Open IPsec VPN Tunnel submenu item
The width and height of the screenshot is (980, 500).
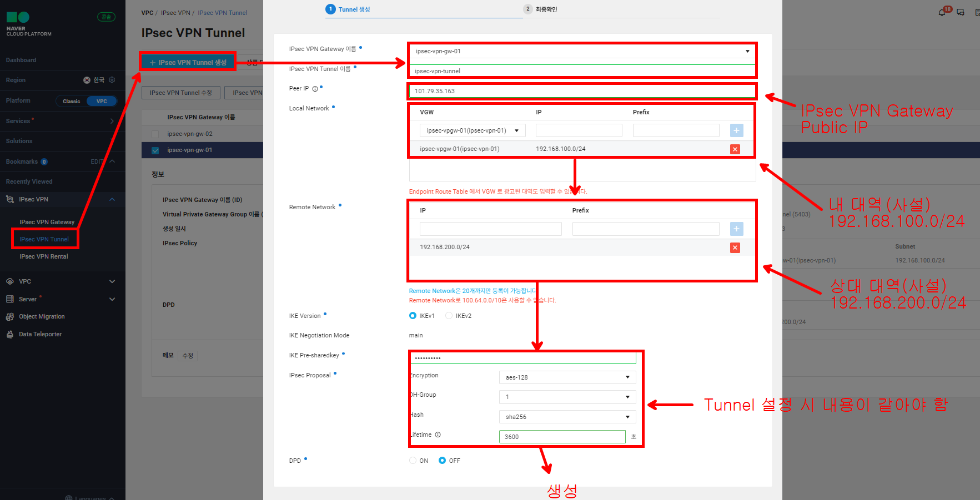click(x=44, y=239)
